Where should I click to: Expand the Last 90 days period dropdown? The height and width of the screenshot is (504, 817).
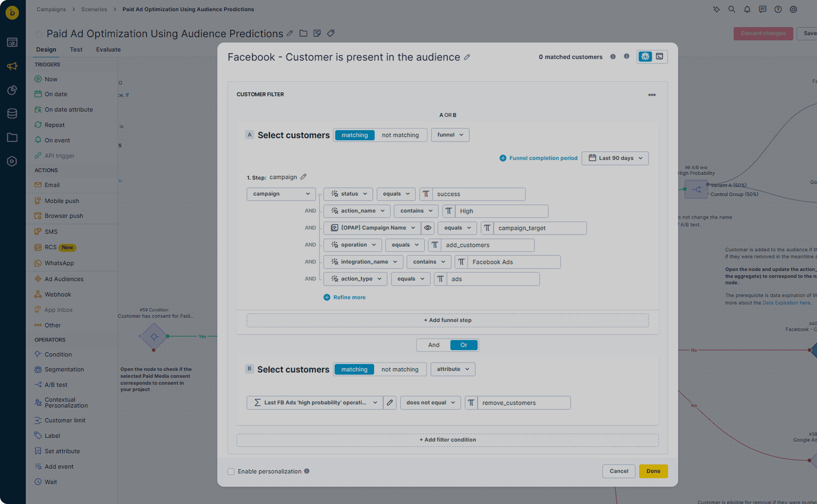(615, 158)
